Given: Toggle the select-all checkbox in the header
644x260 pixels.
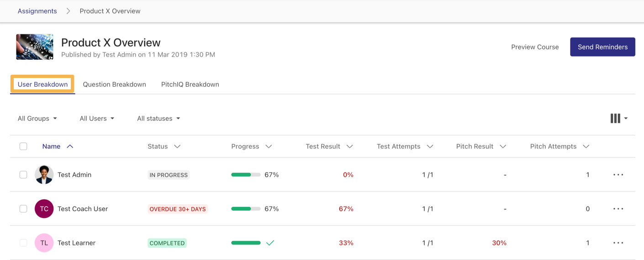Looking at the screenshot, I should [x=23, y=146].
